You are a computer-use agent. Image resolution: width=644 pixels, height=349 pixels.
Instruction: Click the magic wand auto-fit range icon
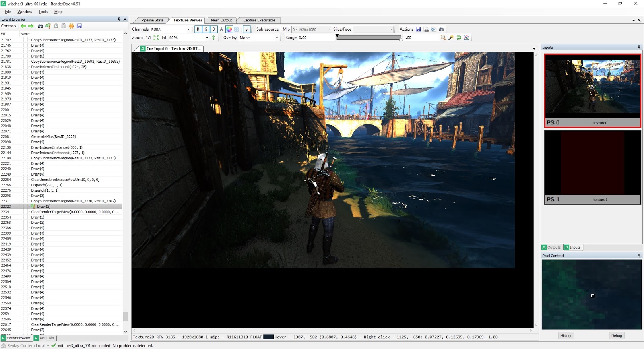click(x=451, y=38)
